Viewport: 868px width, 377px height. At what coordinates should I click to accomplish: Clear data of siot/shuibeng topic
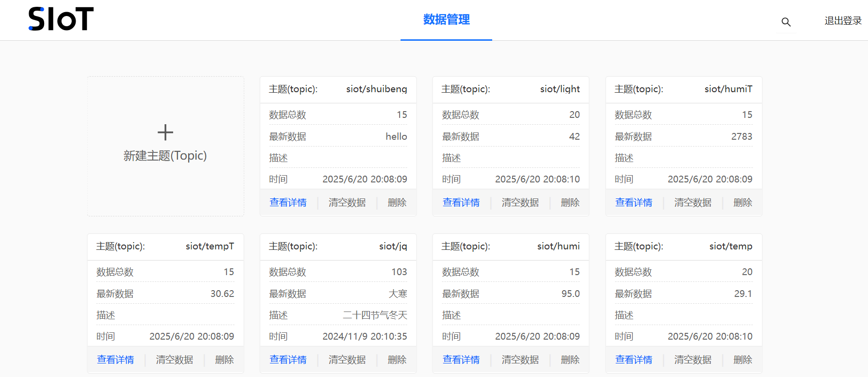click(347, 202)
